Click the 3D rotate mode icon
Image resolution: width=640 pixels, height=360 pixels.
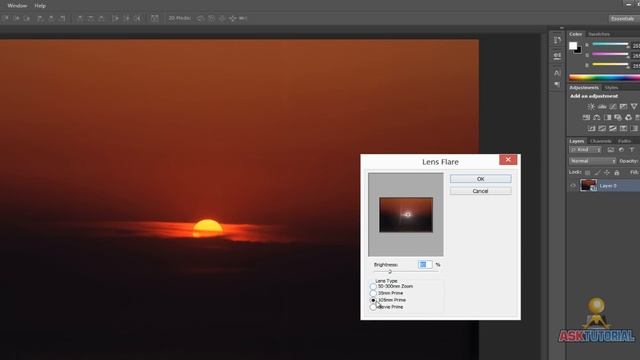point(201,18)
